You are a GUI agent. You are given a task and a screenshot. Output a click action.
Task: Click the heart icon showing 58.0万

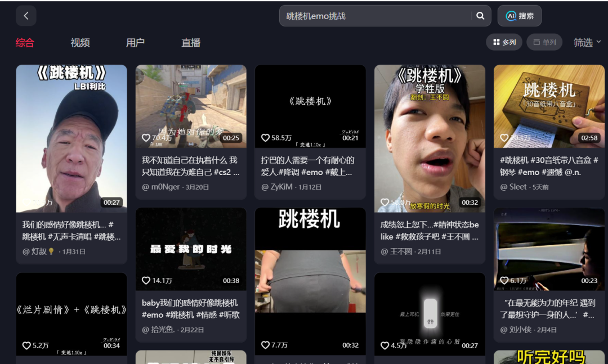click(x=385, y=202)
